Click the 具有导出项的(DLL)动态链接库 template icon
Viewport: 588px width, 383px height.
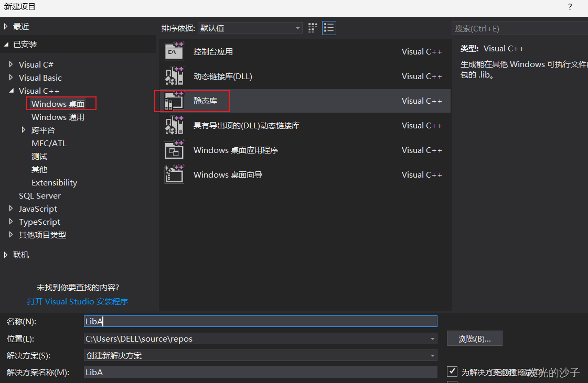point(174,125)
